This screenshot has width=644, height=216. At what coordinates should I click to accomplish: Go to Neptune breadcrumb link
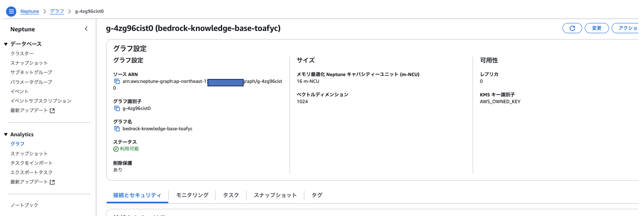[x=30, y=11]
